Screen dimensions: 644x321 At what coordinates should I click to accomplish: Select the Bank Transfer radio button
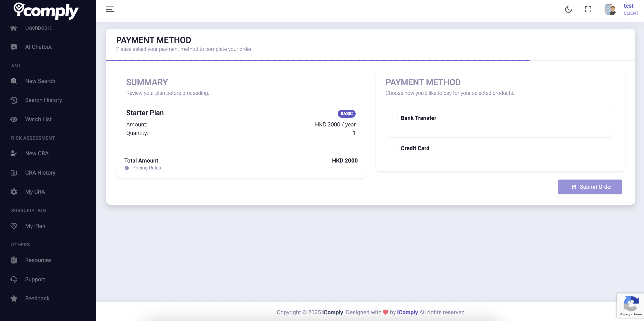395,118
